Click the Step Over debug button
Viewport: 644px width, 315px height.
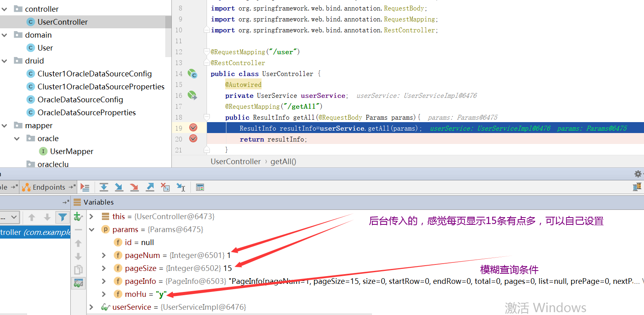[104, 187]
